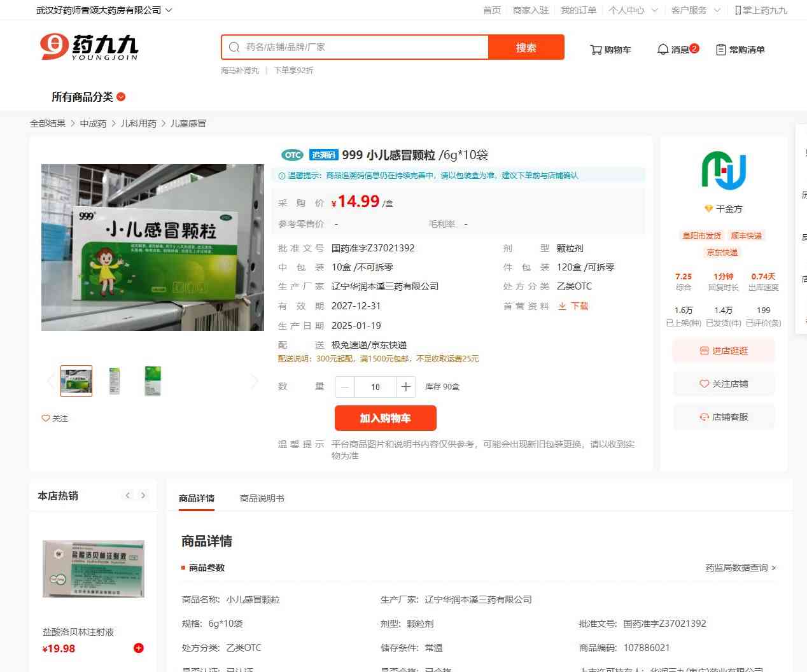Screen dimensions: 807x672
Task: Decrease the quantity with the minus button
Action: coord(345,387)
